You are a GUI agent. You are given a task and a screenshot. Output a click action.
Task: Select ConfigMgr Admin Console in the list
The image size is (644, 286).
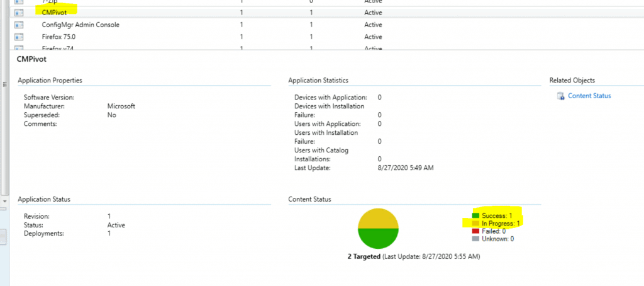(x=80, y=25)
